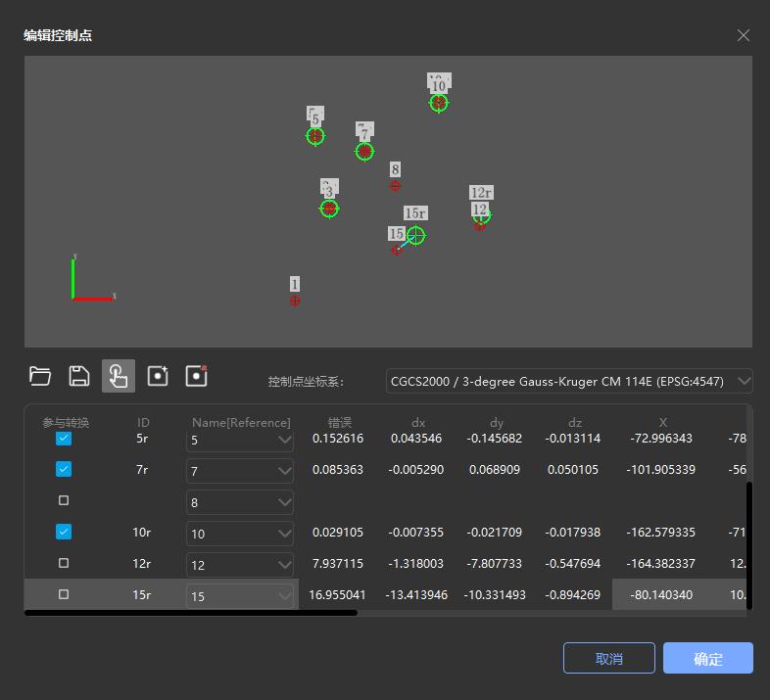Uncheck the 10r row transform checkbox
The image size is (770, 700).
(64, 532)
